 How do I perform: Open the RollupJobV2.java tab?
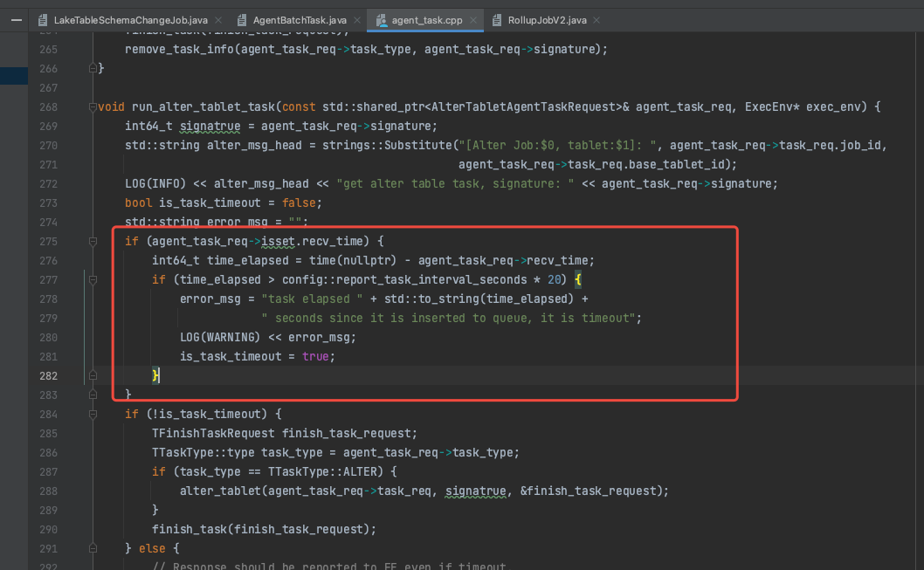pyautogui.click(x=547, y=21)
